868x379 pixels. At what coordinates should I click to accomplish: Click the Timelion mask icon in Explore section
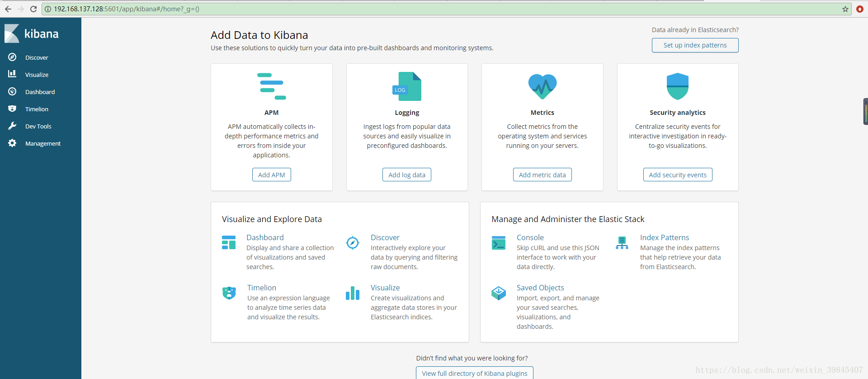coord(229,293)
